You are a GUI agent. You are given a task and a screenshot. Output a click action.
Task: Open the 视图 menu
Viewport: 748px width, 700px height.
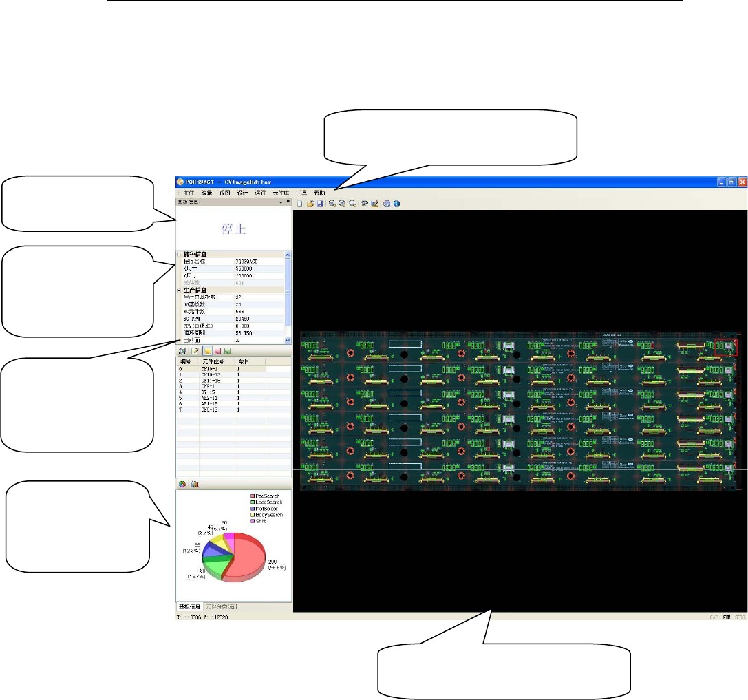pyautogui.click(x=225, y=193)
